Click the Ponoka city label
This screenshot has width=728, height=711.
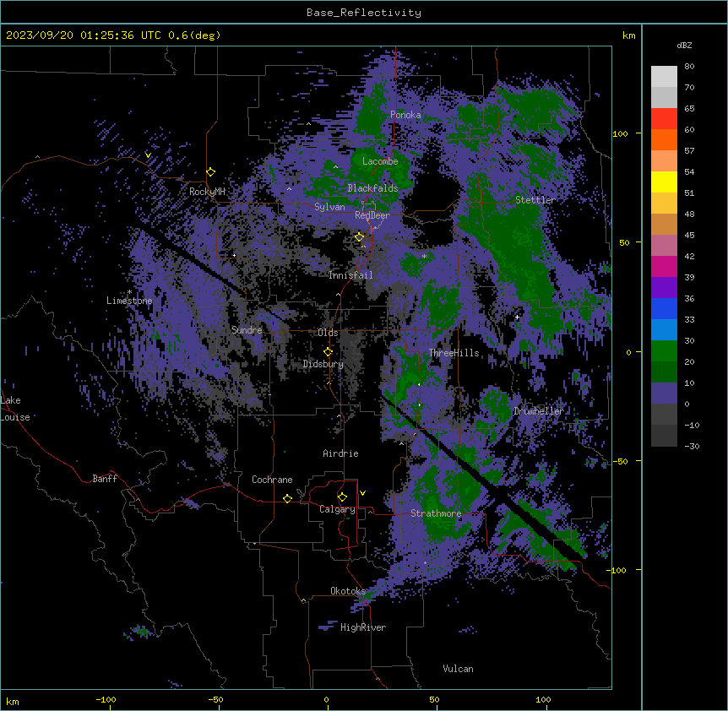click(x=405, y=115)
